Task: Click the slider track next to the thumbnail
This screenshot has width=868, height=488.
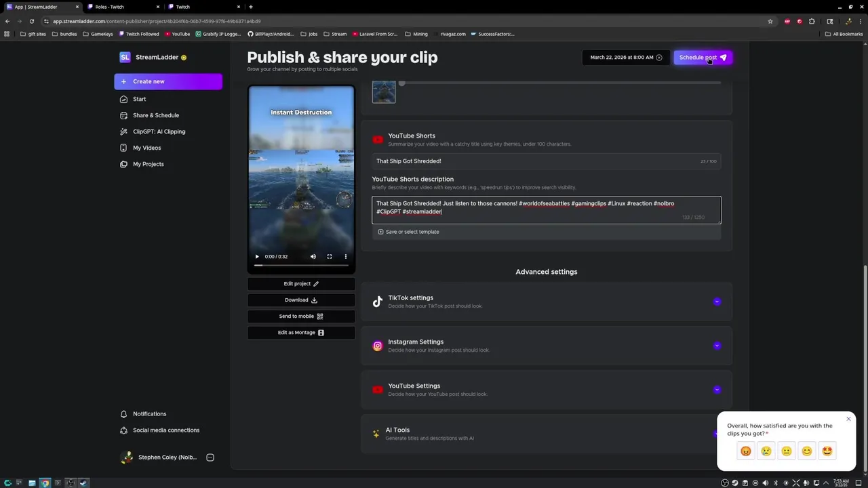Action: pos(560,83)
